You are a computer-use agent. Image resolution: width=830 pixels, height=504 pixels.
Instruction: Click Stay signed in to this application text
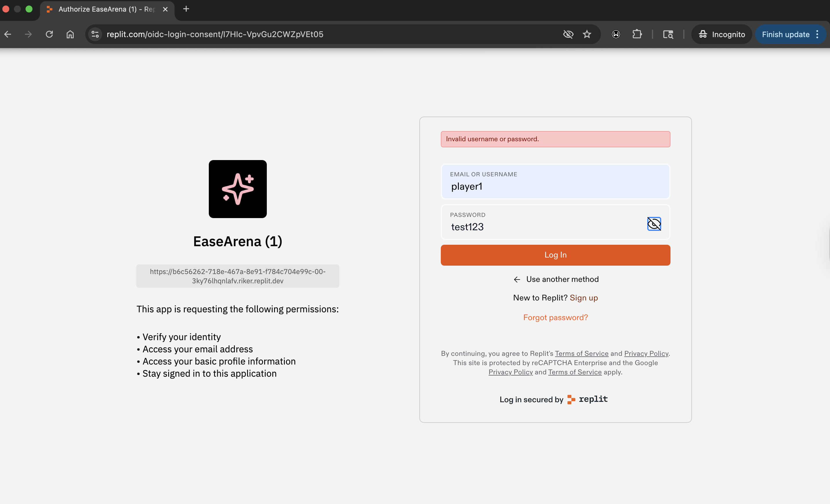tap(209, 373)
